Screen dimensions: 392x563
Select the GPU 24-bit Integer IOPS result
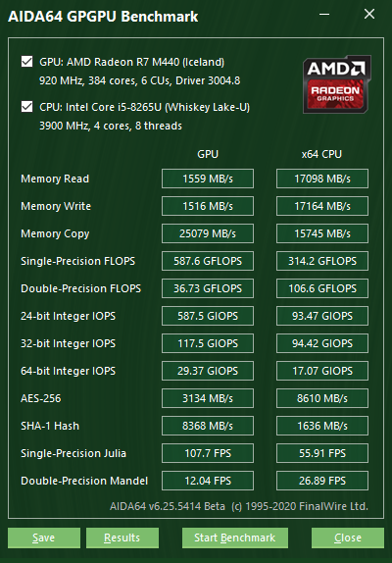(208, 316)
